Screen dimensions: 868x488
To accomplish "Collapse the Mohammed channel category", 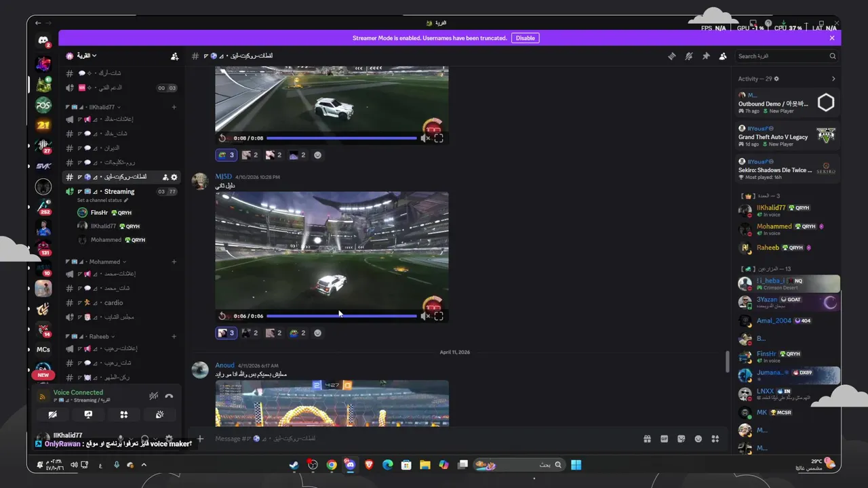I will (x=96, y=262).
